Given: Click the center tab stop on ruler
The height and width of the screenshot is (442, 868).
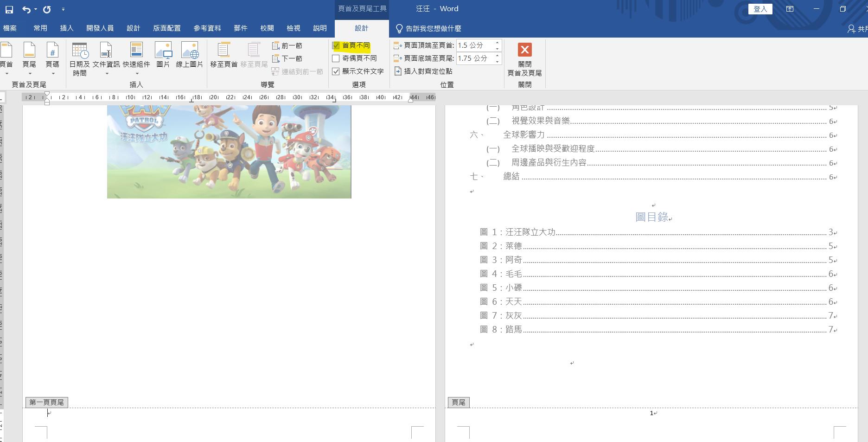Looking at the screenshot, I should point(191,100).
